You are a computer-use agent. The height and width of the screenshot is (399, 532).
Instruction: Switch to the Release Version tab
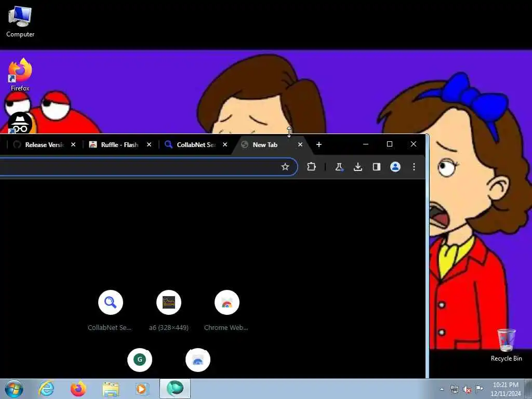pyautogui.click(x=44, y=145)
